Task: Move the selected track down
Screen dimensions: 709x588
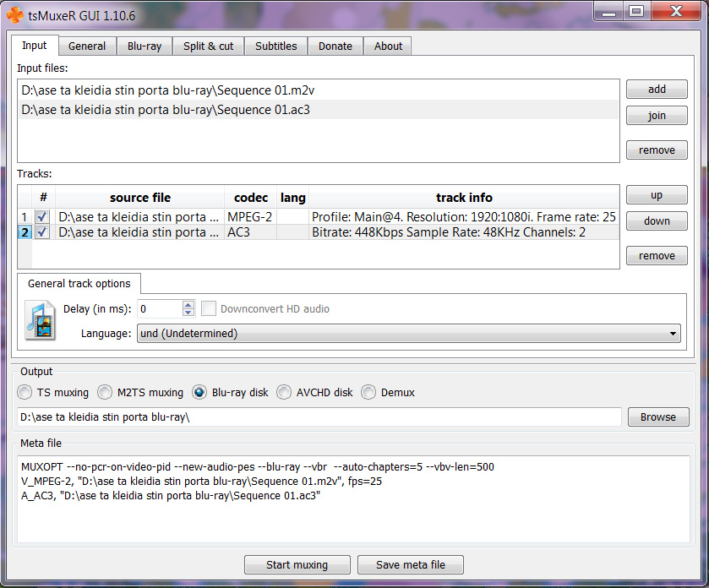Action: tap(657, 221)
